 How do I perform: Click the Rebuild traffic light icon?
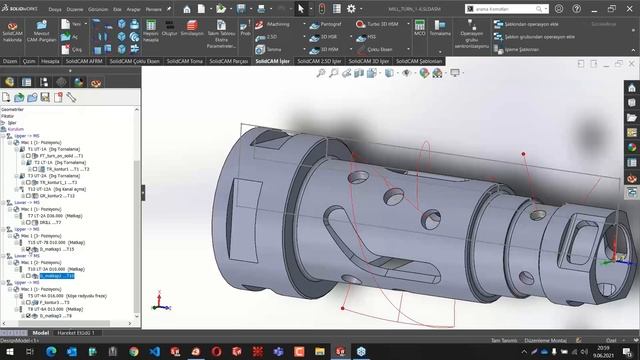pos(322,9)
